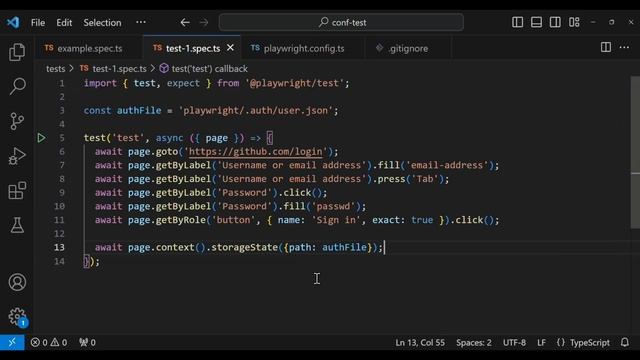Open the ports forwarded indicator
The image size is (640, 360).
pos(87,342)
